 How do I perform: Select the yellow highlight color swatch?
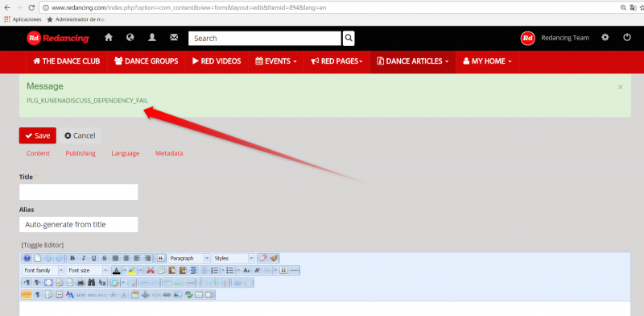click(x=132, y=270)
